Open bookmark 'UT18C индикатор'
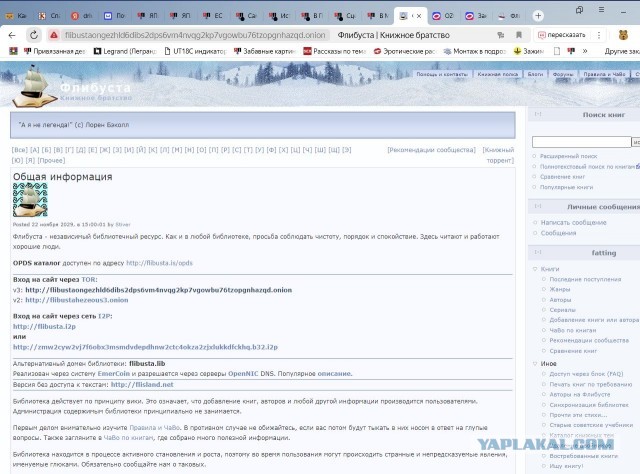 coord(195,51)
